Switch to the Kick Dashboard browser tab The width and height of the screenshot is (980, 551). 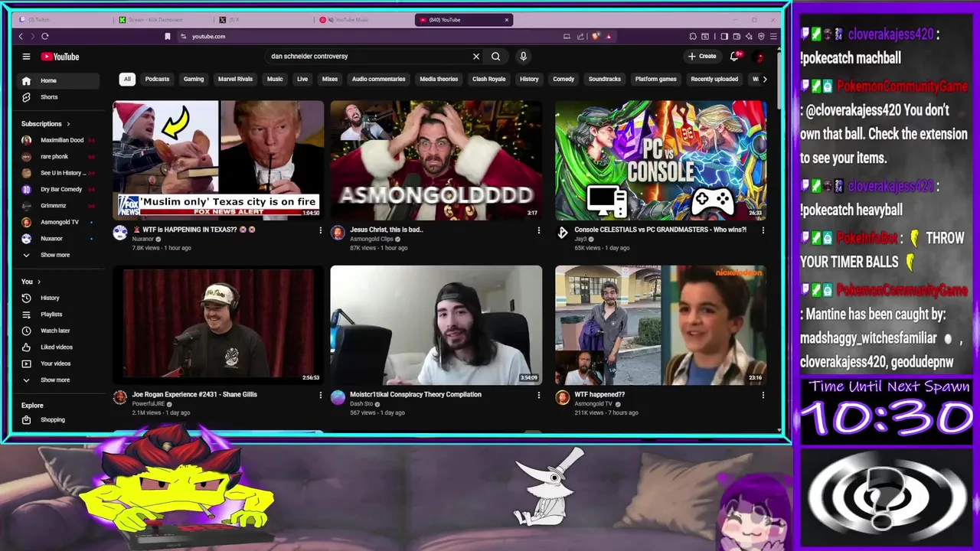coord(163,20)
